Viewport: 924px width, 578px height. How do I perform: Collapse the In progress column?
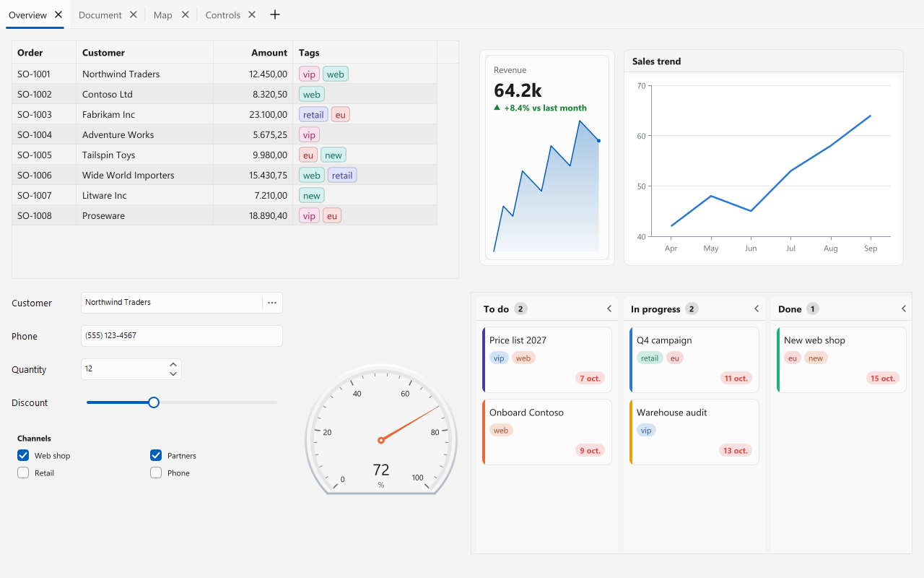[x=757, y=309]
